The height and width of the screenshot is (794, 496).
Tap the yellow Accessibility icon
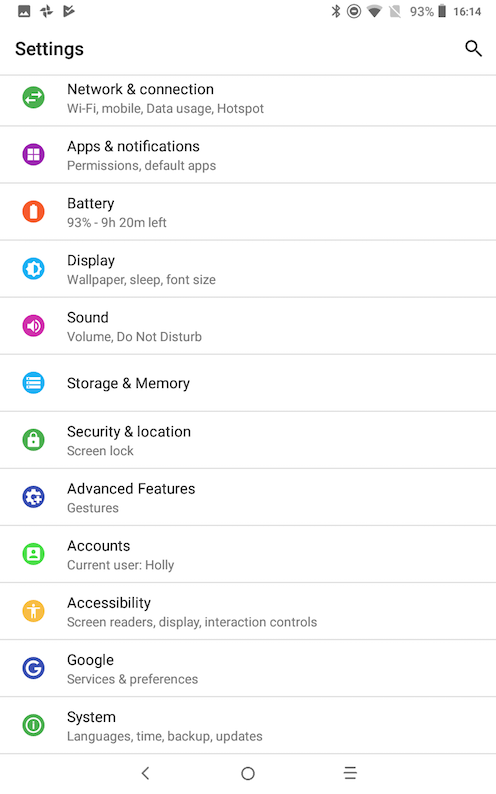(x=33, y=611)
